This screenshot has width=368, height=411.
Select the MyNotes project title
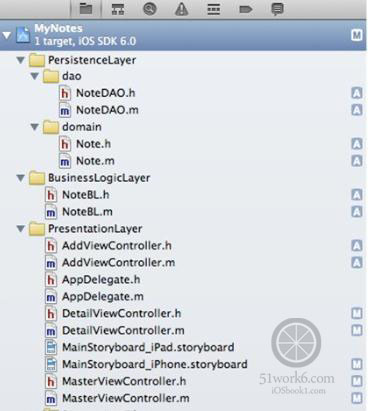pos(58,28)
